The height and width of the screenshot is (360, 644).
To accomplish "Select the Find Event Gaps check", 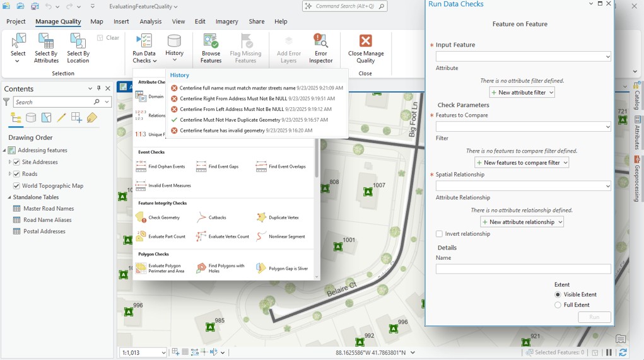I will (218, 166).
